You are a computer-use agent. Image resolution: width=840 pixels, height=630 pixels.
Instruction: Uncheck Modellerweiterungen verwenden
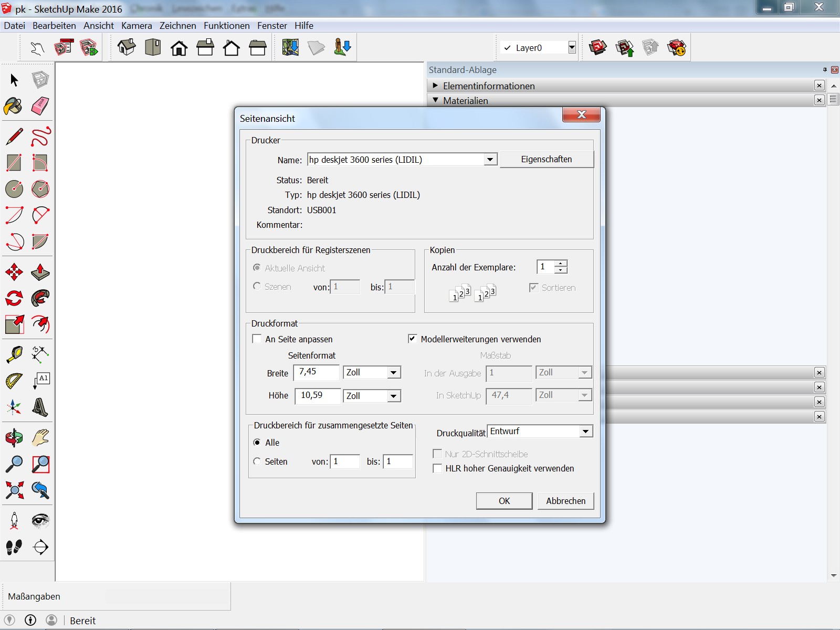click(x=413, y=339)
